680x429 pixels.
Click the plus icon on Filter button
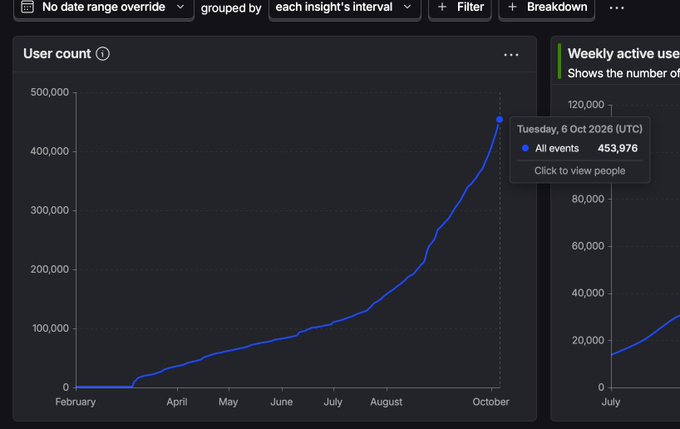click(x=442, y=7)
